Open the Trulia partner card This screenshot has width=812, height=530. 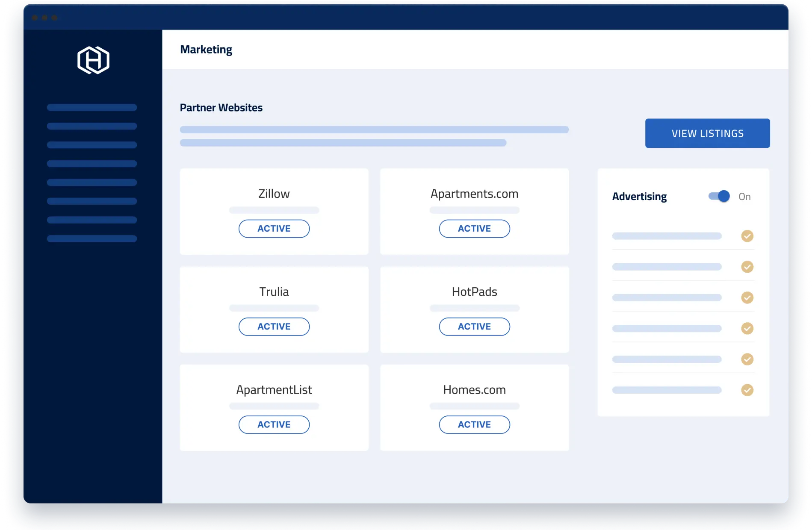[274, 310]
